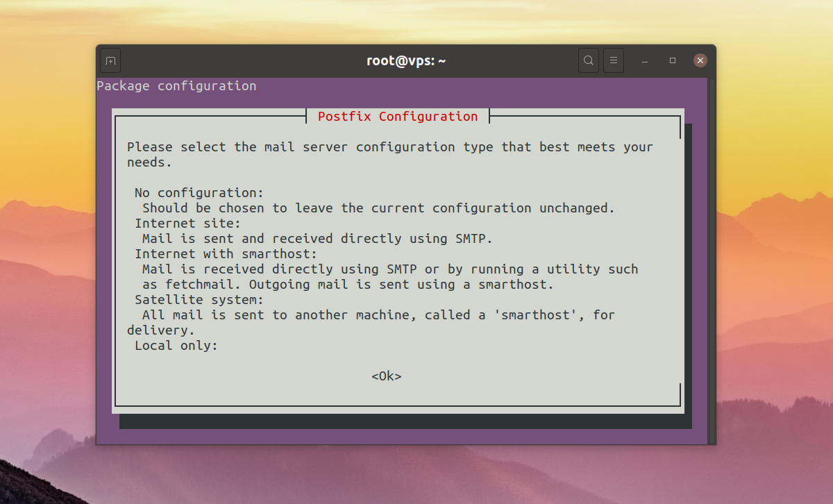The image size is (833, 504).
Task: Click the 'Postfix Configuration' dialog title
Action: pyautogui.click(x=398, y=117)
